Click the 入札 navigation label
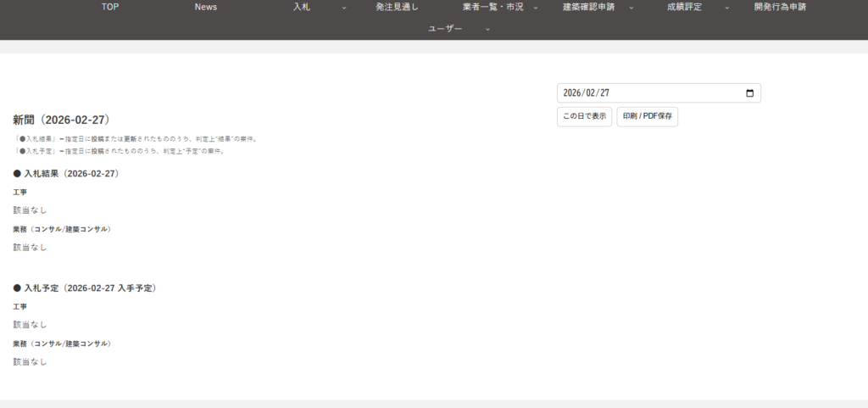This screenshot has height=408, width=868. pos(302,8)
